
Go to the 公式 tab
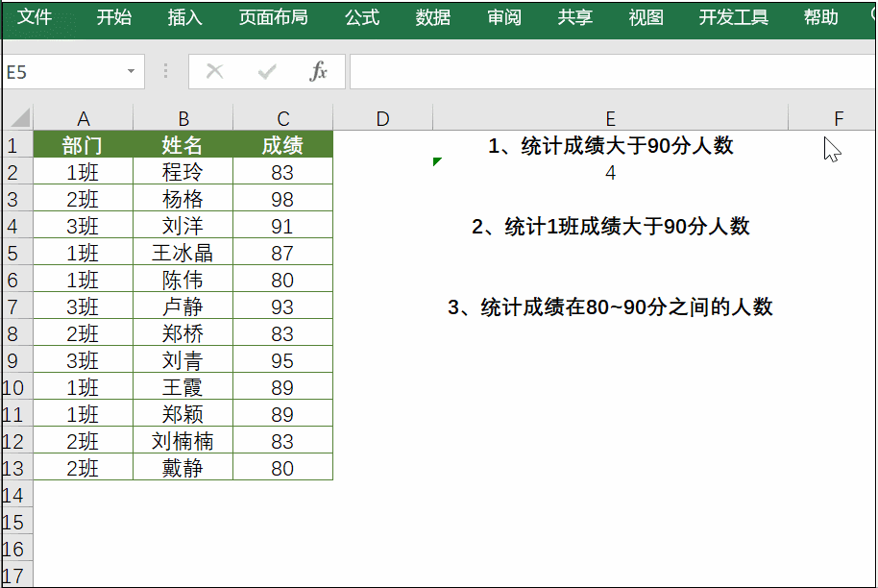tap(362, 17)
